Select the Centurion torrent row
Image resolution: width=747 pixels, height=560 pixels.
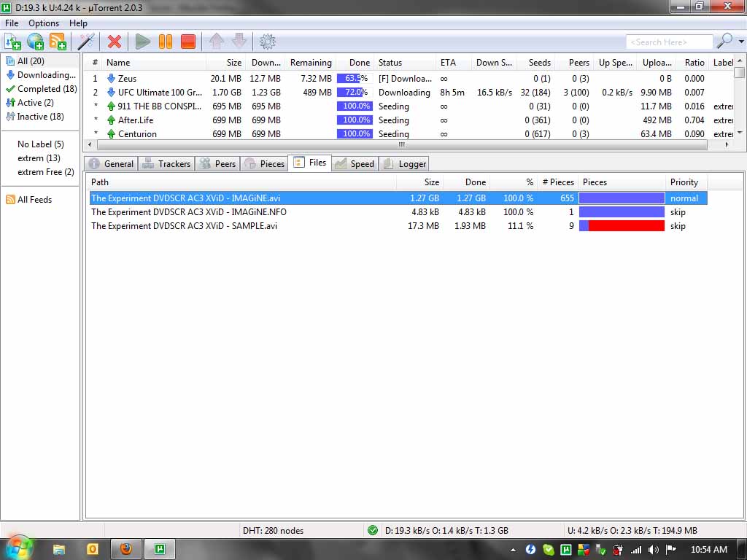[x=410, y=134]
